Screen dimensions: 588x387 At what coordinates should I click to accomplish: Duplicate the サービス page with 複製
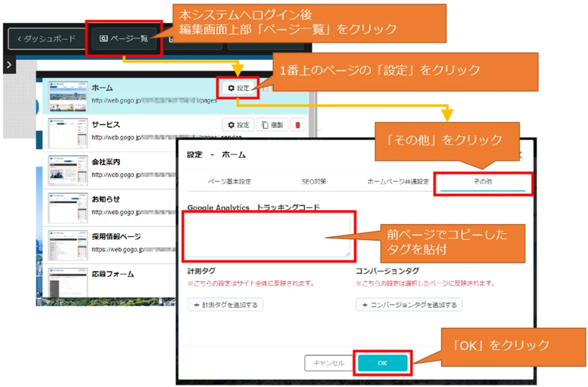click(272, 125)
